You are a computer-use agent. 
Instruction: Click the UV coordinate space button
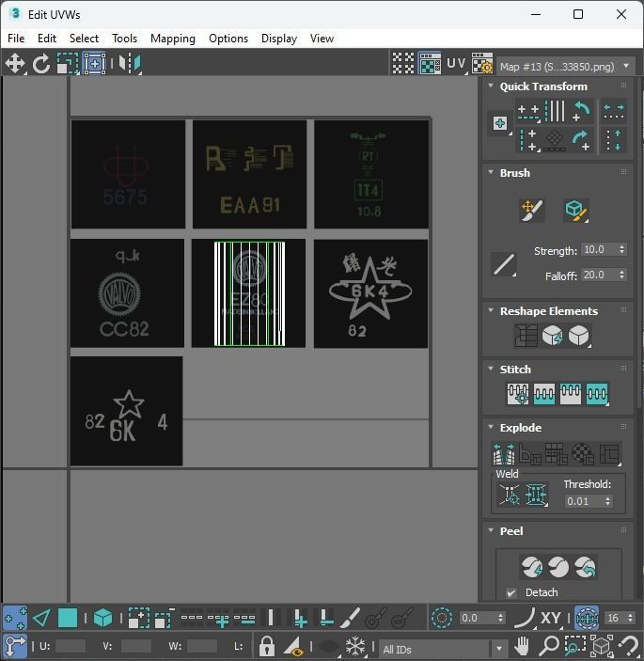(456, 64)
